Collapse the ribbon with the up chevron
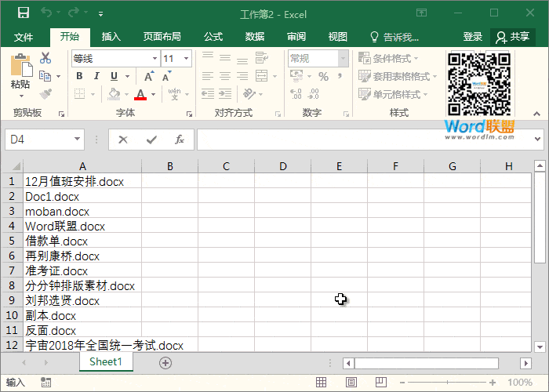 [536, 114]
